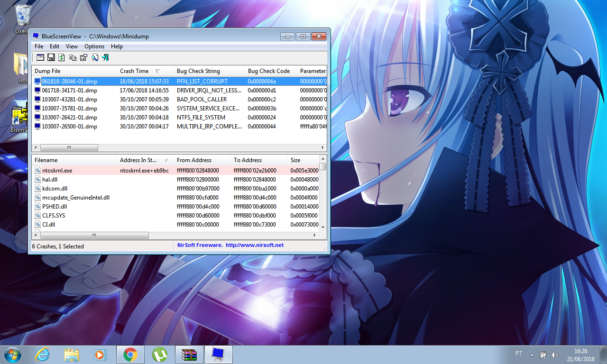Switch to the WinRAR taskbar button

coord(189,354)
